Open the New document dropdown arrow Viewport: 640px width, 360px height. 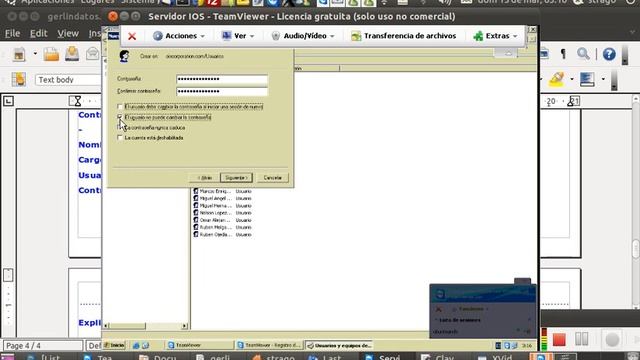tap(35, 54)
